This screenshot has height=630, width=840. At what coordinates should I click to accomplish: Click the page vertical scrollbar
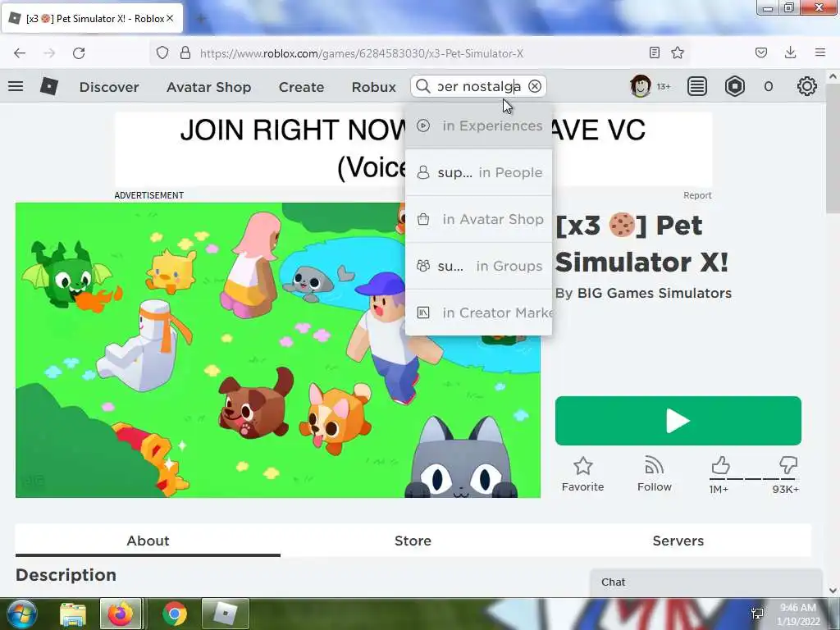(833, 148)
